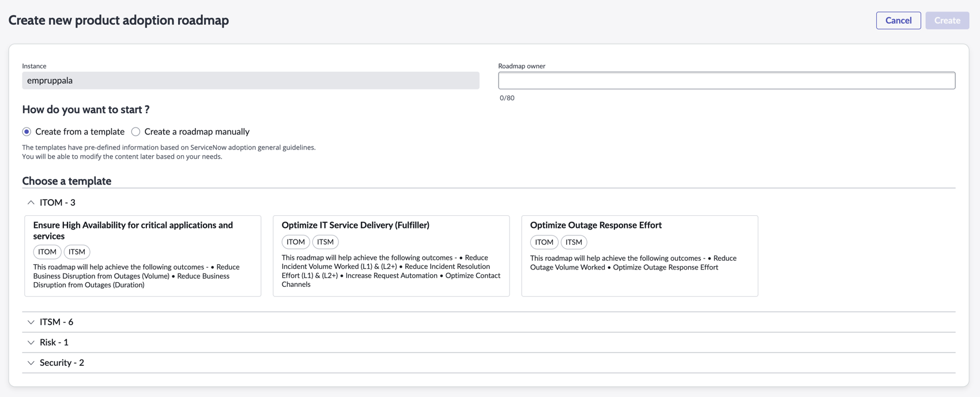Click ITSM tag on Optimize Outage Response card

coord(574,242)
